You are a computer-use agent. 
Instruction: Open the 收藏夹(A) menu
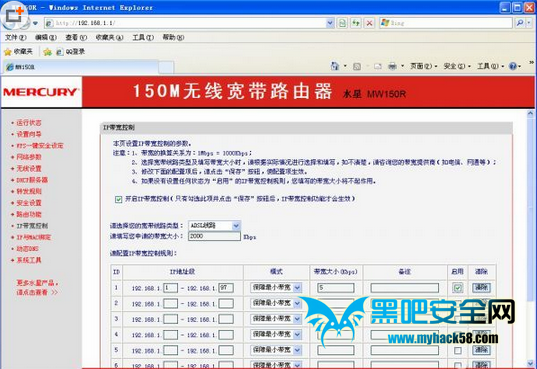coord(110,37)
